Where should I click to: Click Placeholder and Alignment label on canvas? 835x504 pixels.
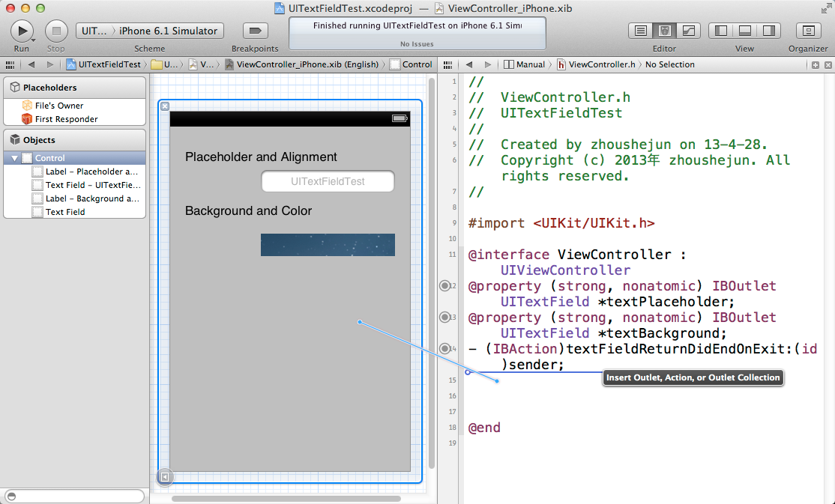click(261, 157)
